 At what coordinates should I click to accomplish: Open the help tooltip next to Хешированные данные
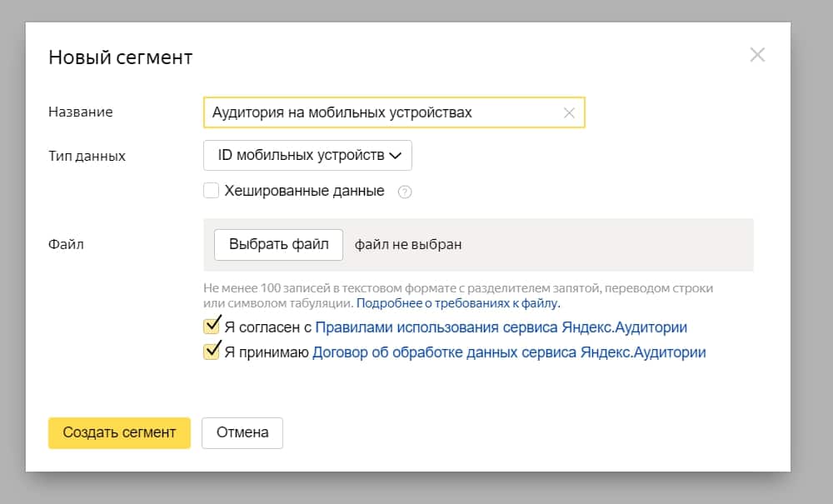pyautogui.click(x=404, y=191)
